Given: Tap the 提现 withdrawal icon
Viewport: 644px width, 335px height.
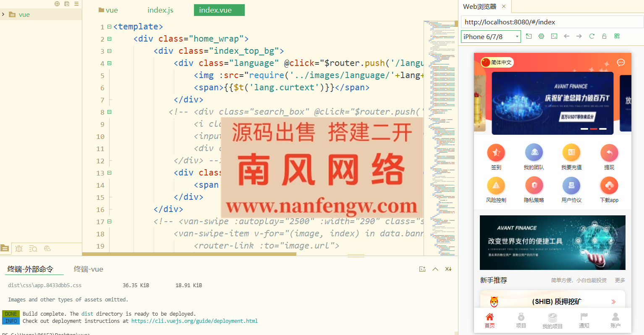Looking at the screenshot, I should click(609, 152).
